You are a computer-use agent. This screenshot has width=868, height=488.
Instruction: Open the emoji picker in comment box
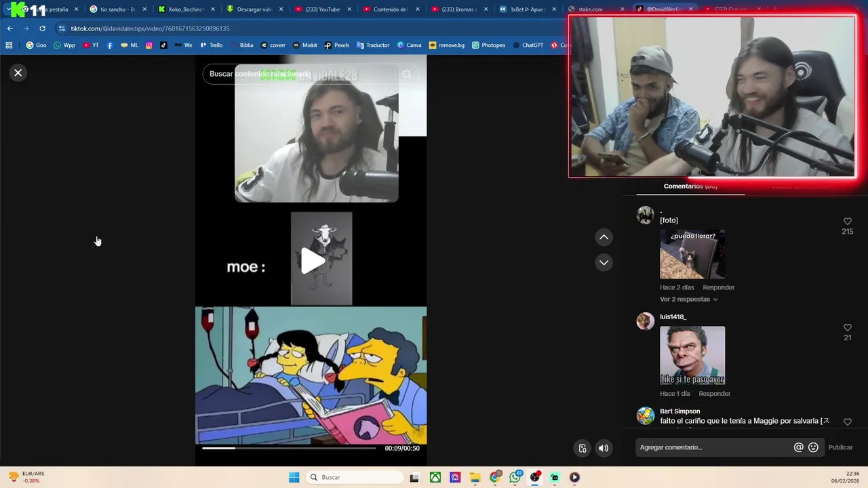click(x=813, y=447)
